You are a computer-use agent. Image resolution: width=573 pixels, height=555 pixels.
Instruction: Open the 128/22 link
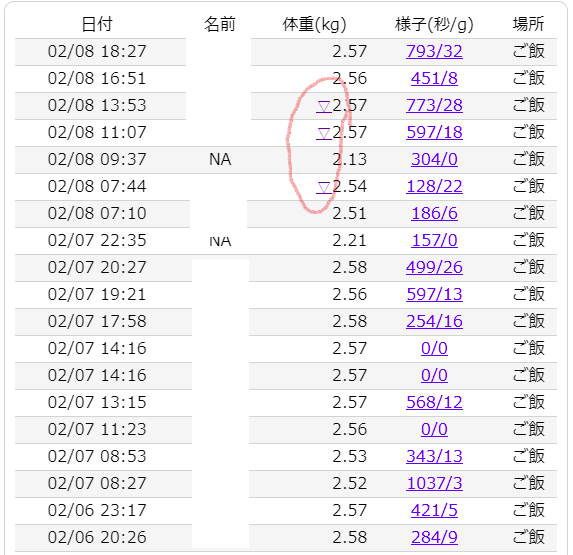(434, 186)
